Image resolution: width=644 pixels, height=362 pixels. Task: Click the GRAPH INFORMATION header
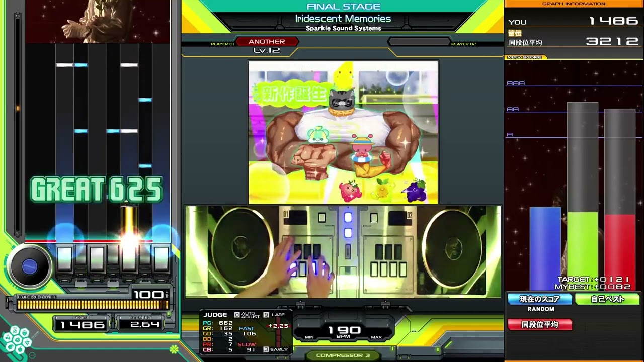click(x=574, y=4)
